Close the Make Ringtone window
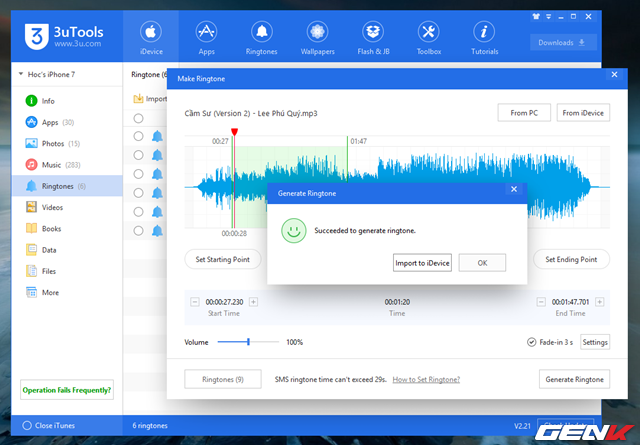Viewport: 640px width, 445px height. (614, 74)
